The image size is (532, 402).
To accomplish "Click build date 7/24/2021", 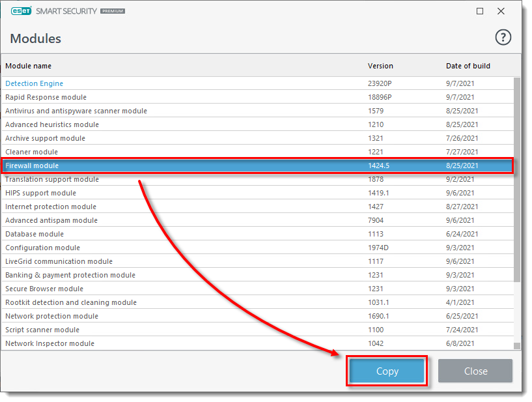I will (462, 330).
